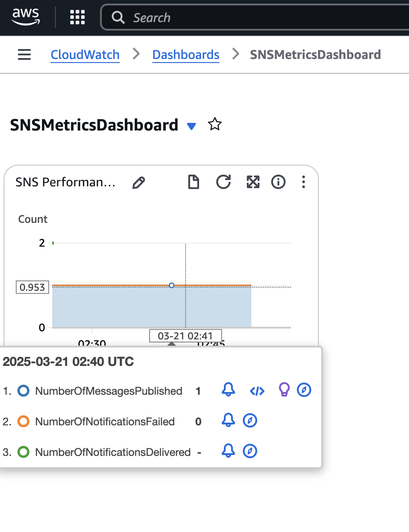The image size is (409, 532).
Task: Click the 03-21 02:41 time label
Action: (x=185, y=336)
